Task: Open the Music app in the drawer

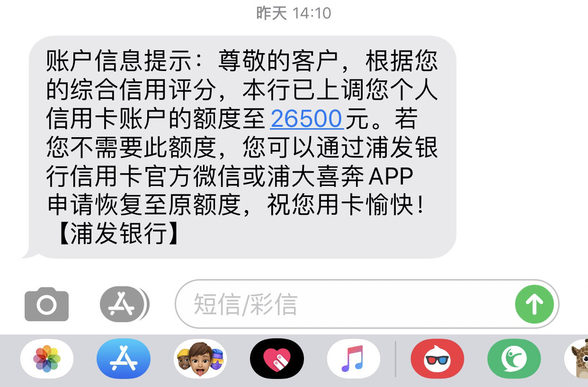Action: (354, 359)
